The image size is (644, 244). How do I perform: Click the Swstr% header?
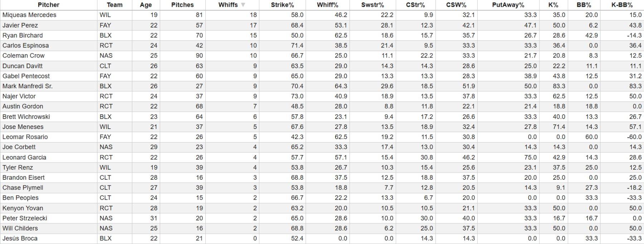(372, 5)
